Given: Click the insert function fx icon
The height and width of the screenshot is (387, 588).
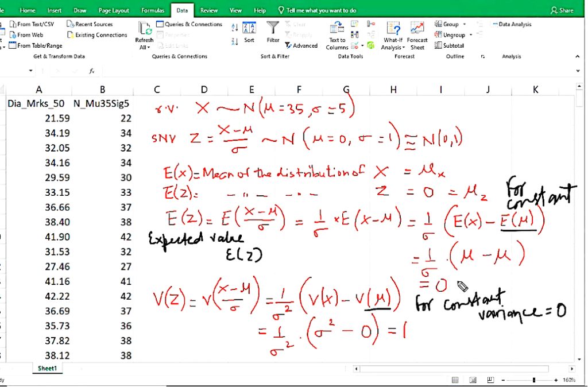Looking at the screenshot, I should (91, 71).
